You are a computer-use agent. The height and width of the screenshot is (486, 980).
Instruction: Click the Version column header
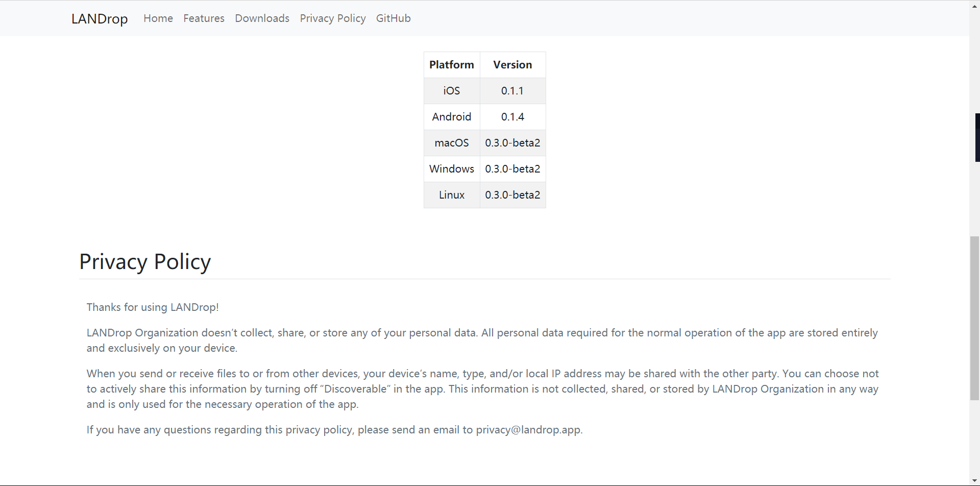(x=512, y=65)
